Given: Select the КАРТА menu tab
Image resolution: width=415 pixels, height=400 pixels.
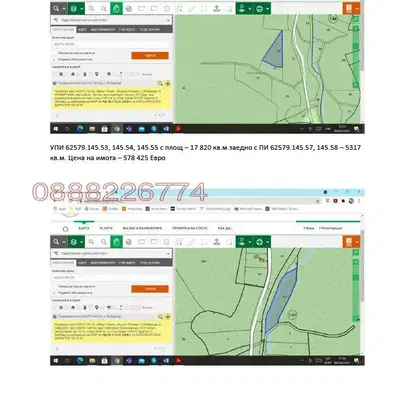Looking at the screenshot, I should click(x=84, y=228).
